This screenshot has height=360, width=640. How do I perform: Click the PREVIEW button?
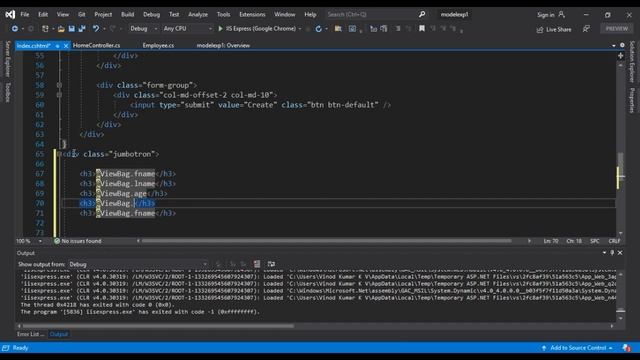click(x=617, y=29)
